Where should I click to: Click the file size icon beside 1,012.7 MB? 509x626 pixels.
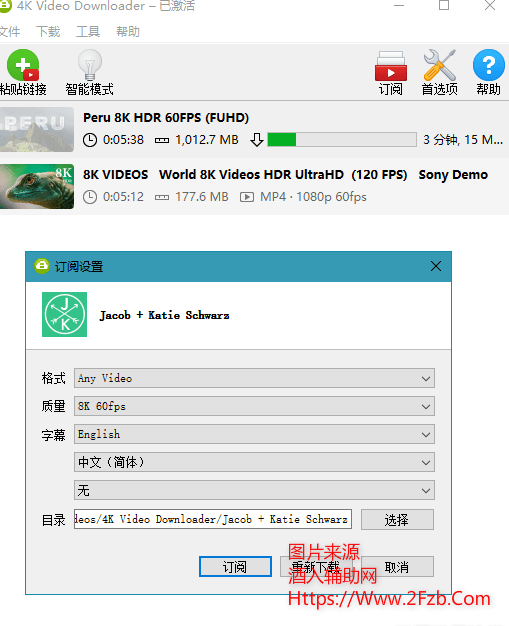click(x=162, y=140)
